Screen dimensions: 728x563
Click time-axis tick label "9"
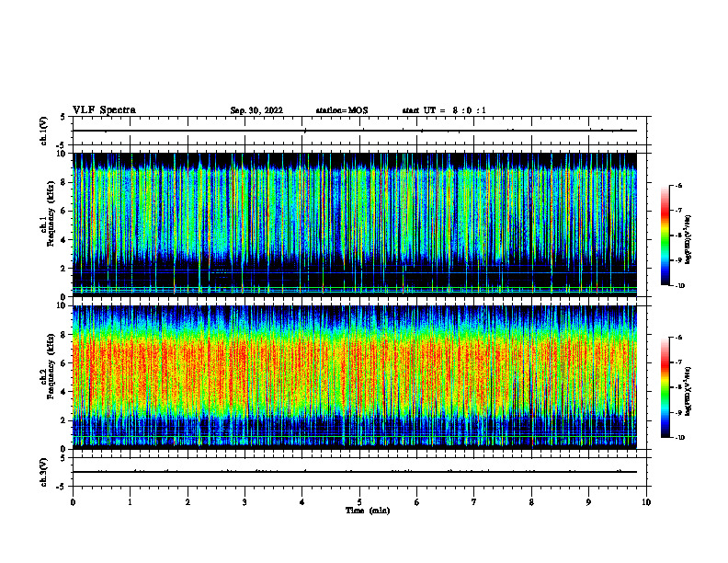[x=588, y=502]
